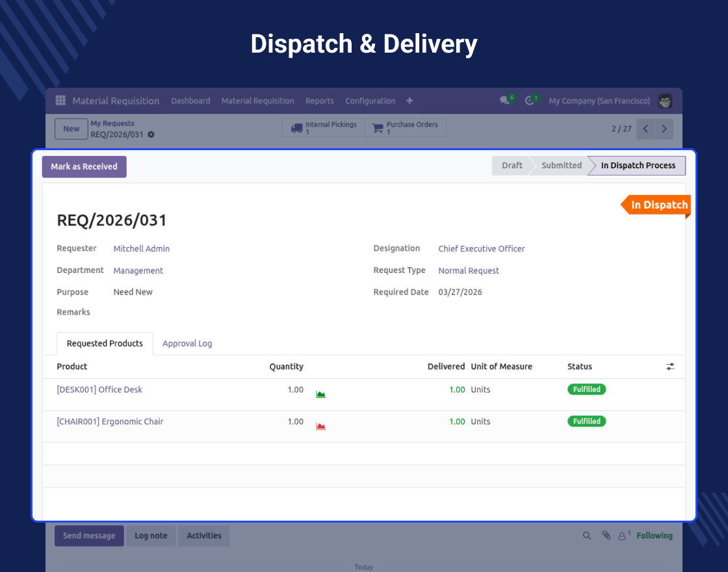728x572 pixels.
Task: Open forecast chart icon for Office Desk
Action: click(x=320, y=394)
